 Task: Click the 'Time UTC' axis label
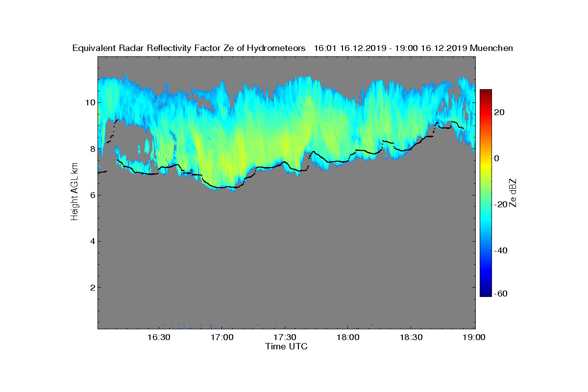point(286,346)
